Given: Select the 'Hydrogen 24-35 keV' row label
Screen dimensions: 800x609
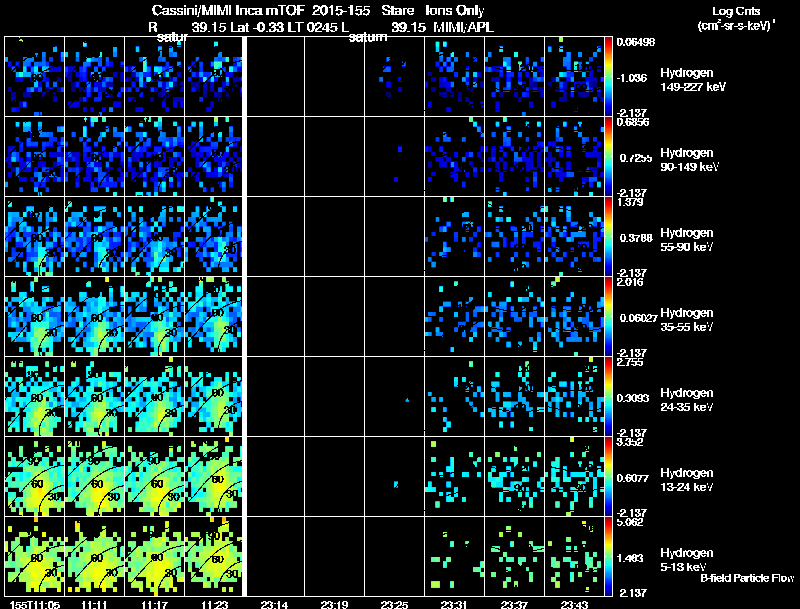Looking at the screenshot, I should pos(687,400).
